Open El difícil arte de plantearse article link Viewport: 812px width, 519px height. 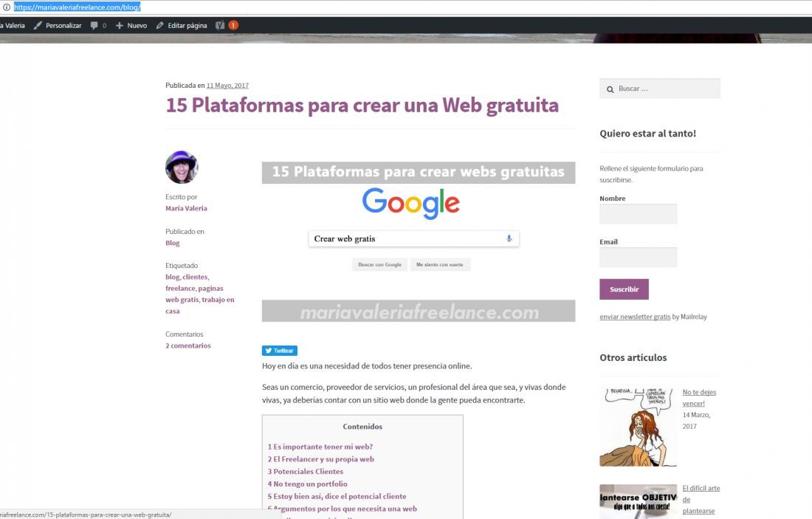point(701,499)
